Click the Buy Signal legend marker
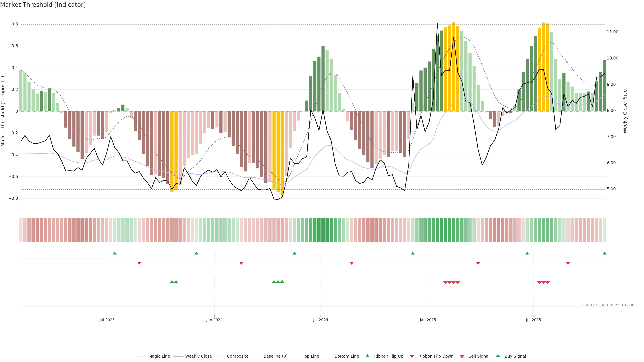Image resolution: width=644 pixels, height=362 pixels. (x=498, y=356)
